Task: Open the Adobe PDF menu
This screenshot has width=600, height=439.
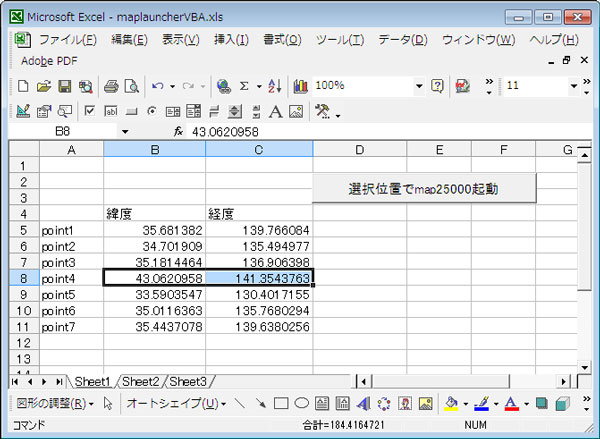Action: (49, 61)
